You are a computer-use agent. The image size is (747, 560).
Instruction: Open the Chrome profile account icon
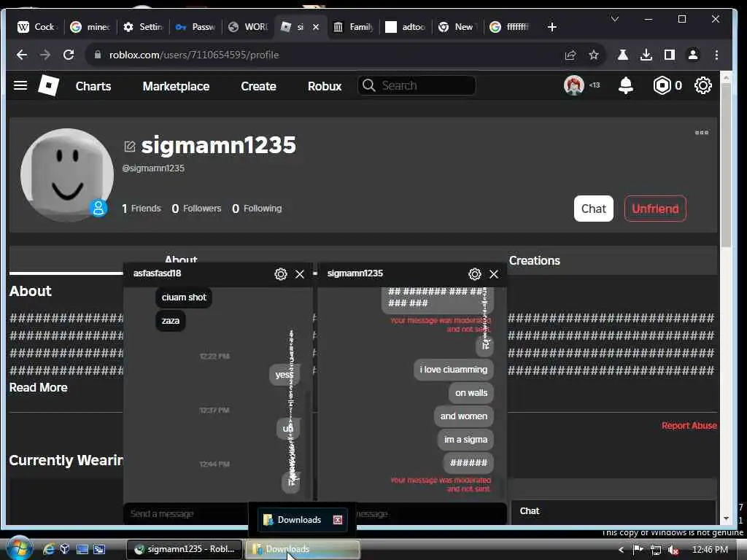[693, 55]
